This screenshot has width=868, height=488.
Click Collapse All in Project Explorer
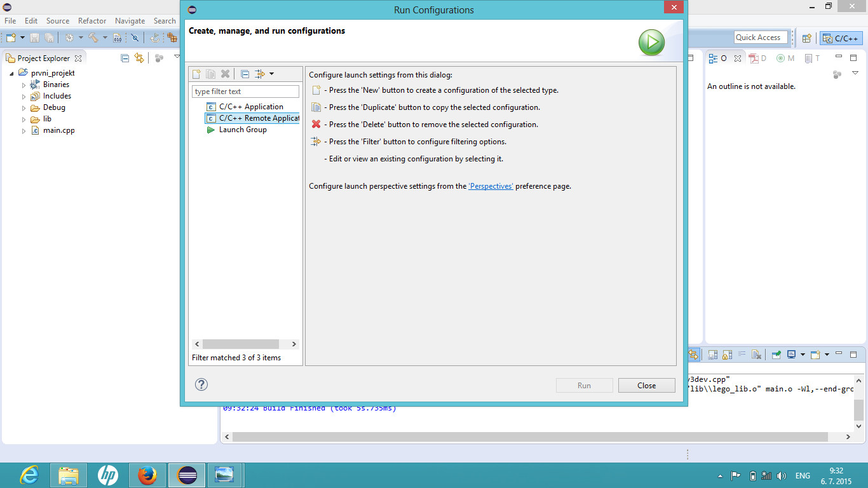coord(125,58)
